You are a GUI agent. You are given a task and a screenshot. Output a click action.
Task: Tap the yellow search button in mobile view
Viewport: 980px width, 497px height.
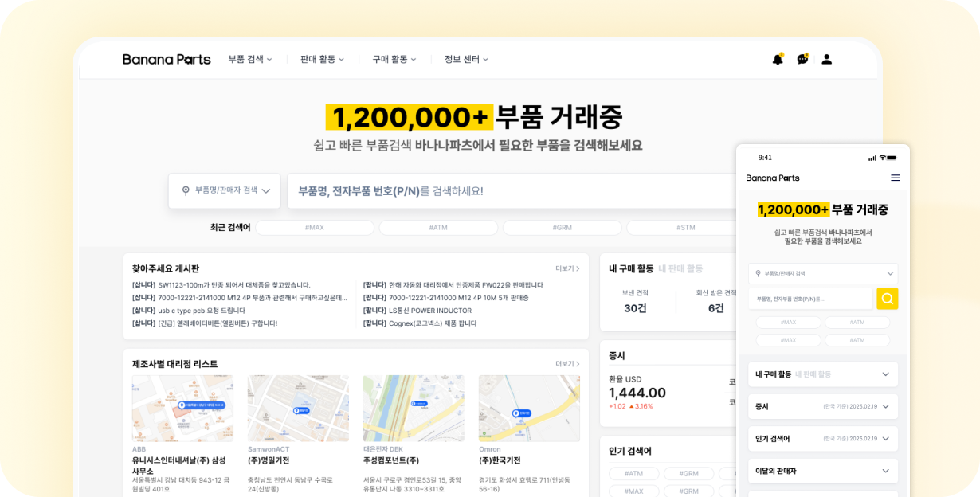(x=888, y=299)
